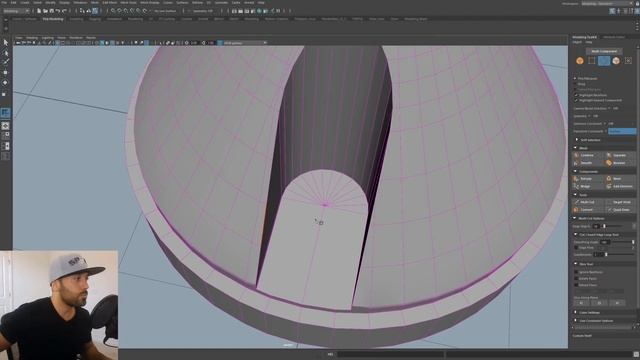640x360 pixels.
Task: Open the viewport Shading menu
Action: click(x=32, y=38)
